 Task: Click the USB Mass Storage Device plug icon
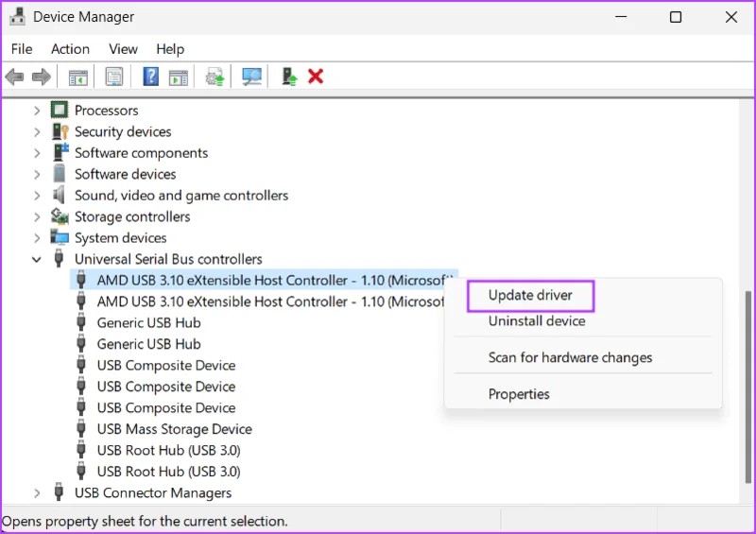[81, 428]
